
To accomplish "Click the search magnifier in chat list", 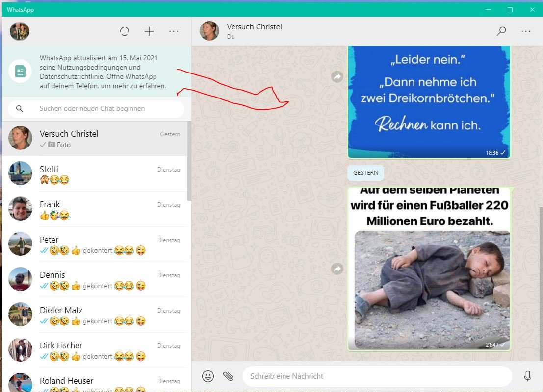I will (20, 109).
